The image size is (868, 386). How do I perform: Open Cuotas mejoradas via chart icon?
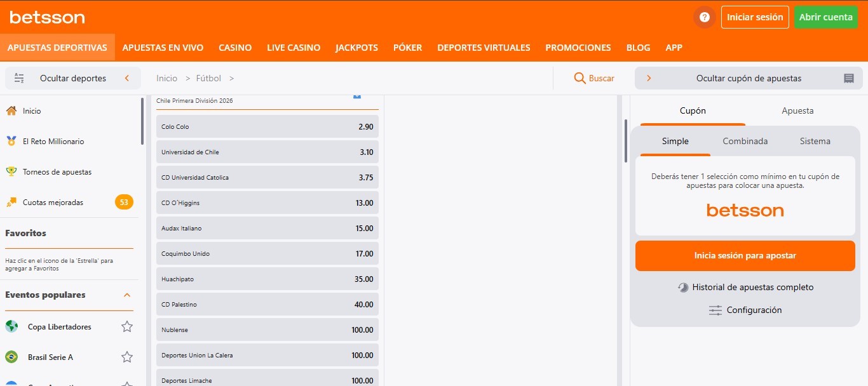(13, 202)
